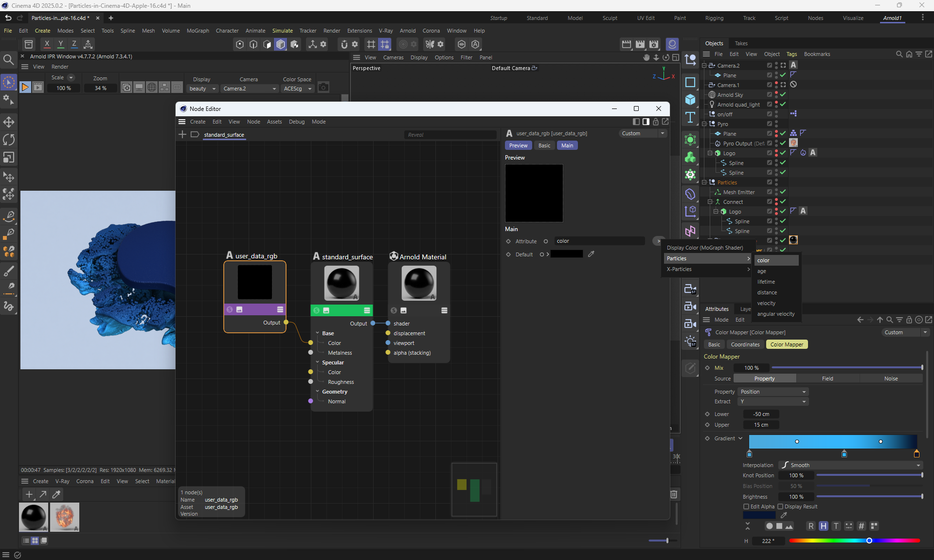Enable the Display Result checkbox

coord(780,506)
